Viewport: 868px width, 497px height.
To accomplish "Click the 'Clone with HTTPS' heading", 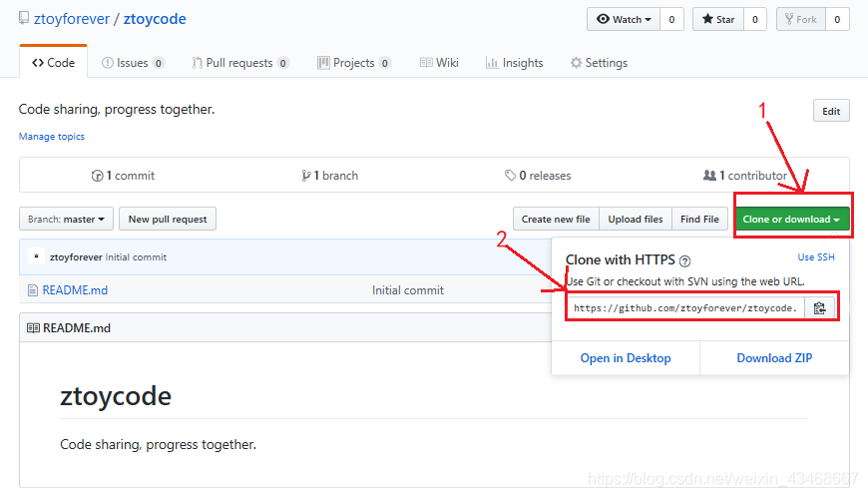I will (621, 260).
